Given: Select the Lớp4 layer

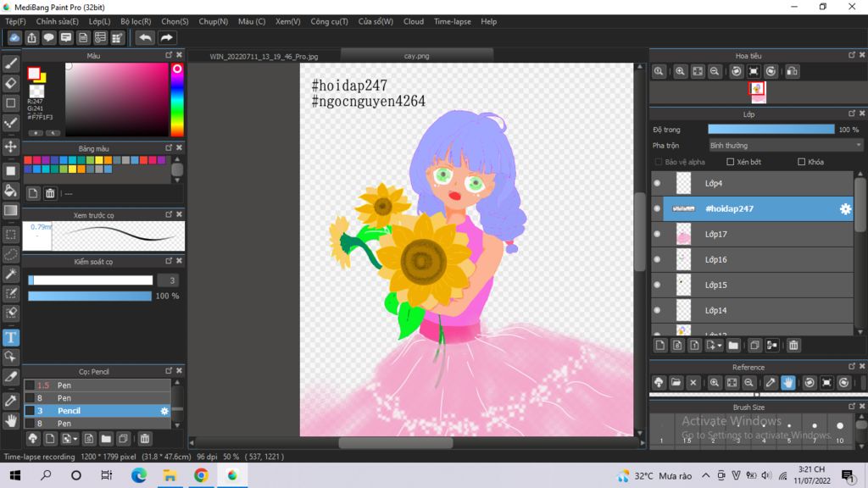Looking at the screenshot, I should coord(758,183).
